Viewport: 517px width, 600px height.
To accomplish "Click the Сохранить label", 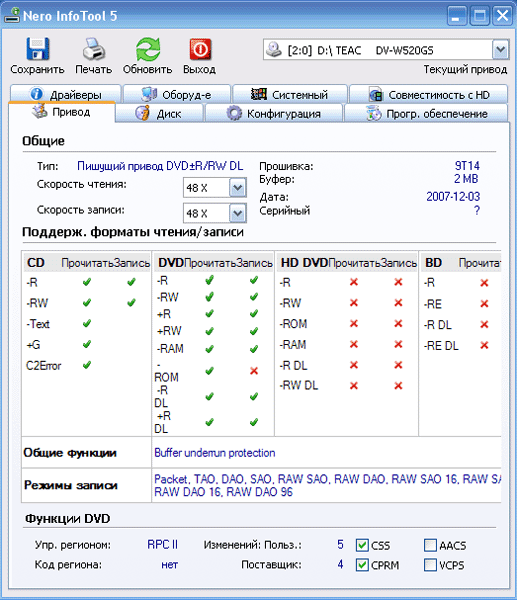I will click(38, 70).
